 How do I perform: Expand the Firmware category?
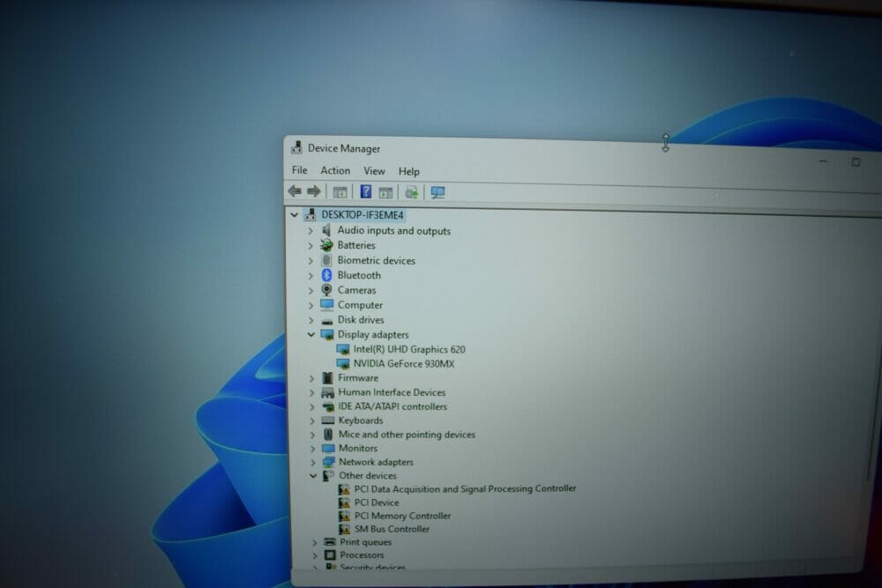click(312, 378)
